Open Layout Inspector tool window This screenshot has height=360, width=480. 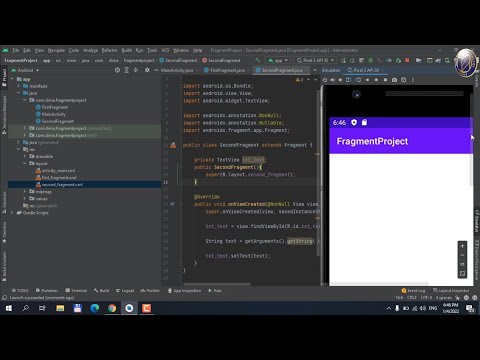pos(451,291)
